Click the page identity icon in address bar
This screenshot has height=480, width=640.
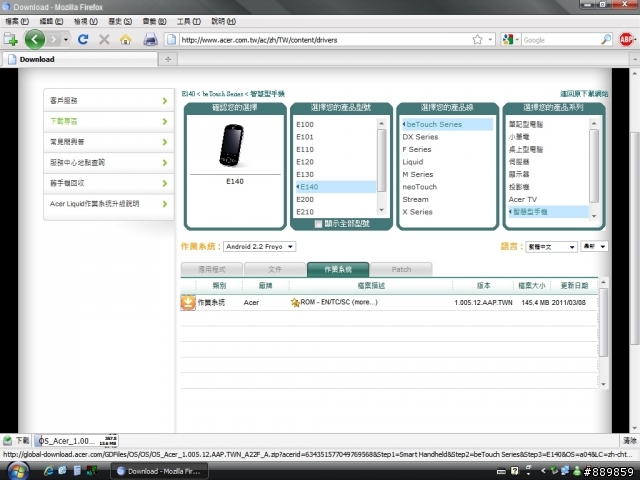(171, 40)
